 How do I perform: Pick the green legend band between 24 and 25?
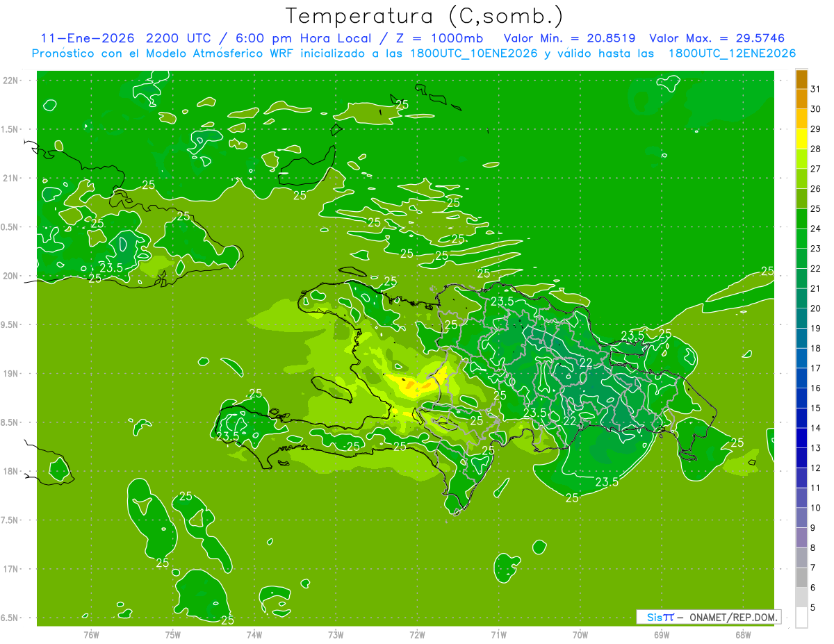801,219
